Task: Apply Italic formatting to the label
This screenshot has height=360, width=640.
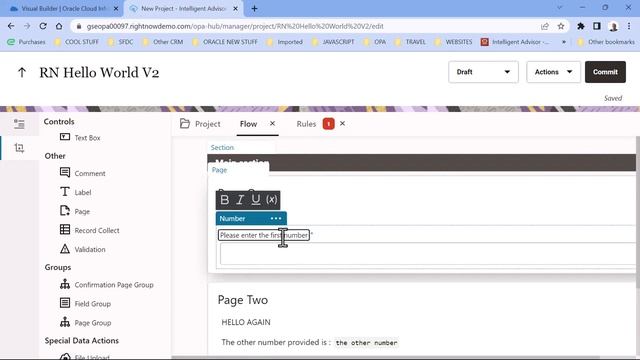Action: point(240,200)
